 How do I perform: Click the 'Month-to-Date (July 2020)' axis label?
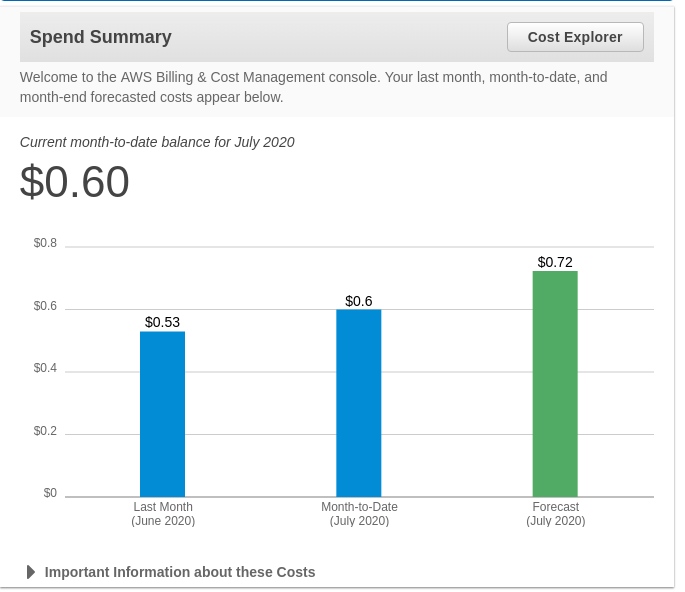click(x=359, y=514)
